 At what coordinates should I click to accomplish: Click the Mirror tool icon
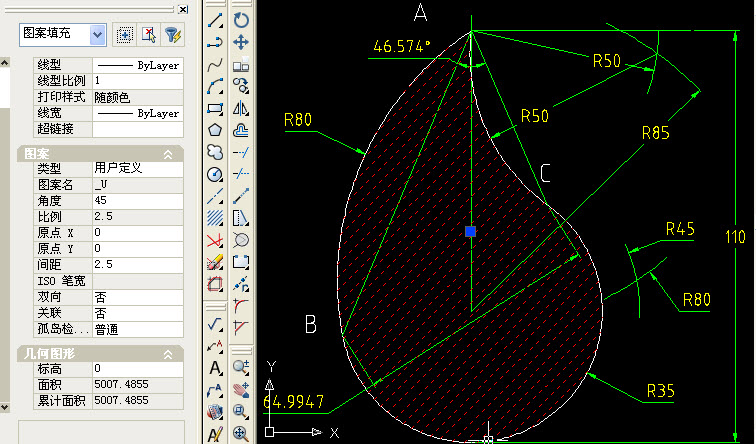click(x=241, y=108)
